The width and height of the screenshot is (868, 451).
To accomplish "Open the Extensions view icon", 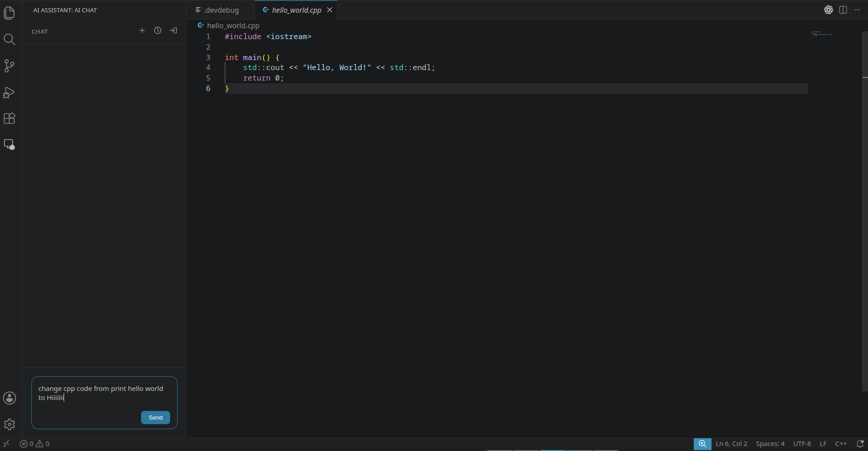I will pyautogui.click(x=10, y=119).
